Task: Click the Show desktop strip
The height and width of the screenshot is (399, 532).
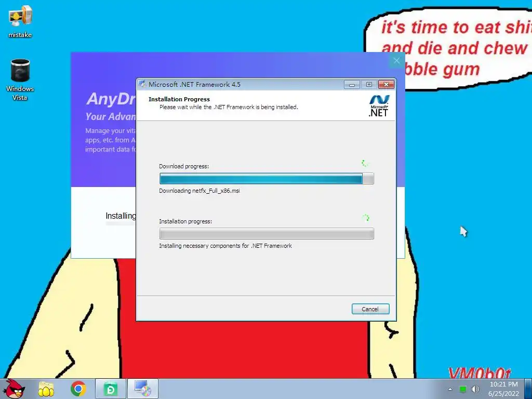Action: pyautogui.click(x=528, y=389)
